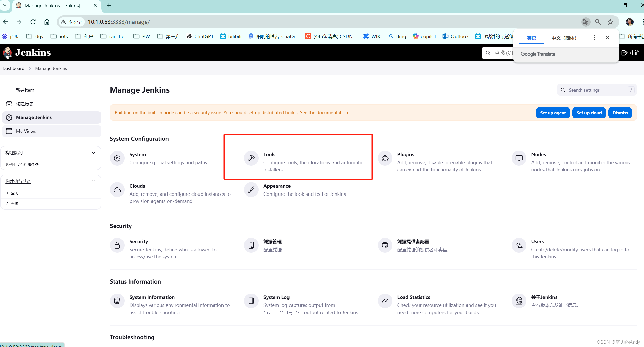Dismiss the security warning banner
The image size is (644, 347).
click(620, 113)
